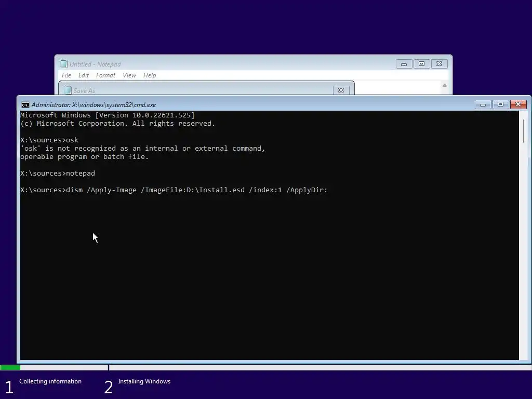
Task: Close the Administrator cmd.exe window
Action: pos(518,104)
